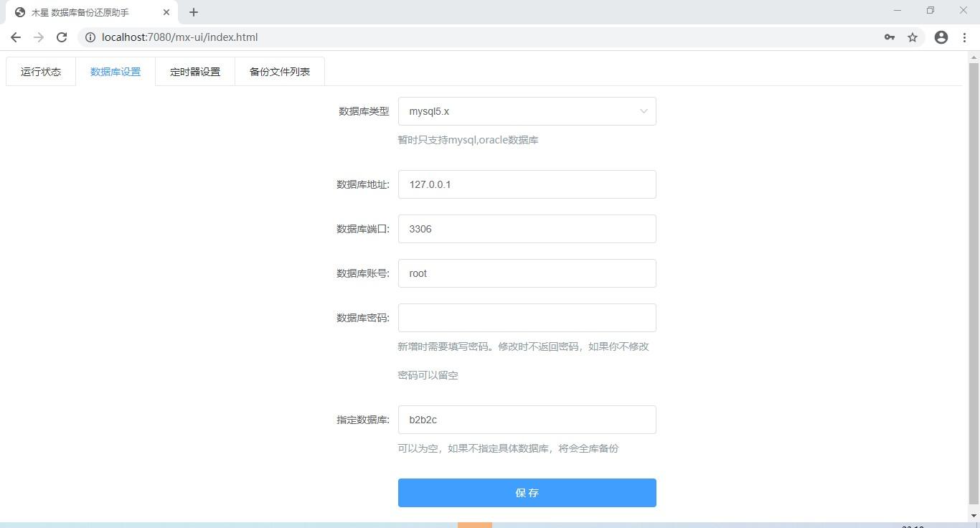The width and height of the screenshot is (980, 528).
Task: Click the 数据库账号: label
Action: click(363, 273)
